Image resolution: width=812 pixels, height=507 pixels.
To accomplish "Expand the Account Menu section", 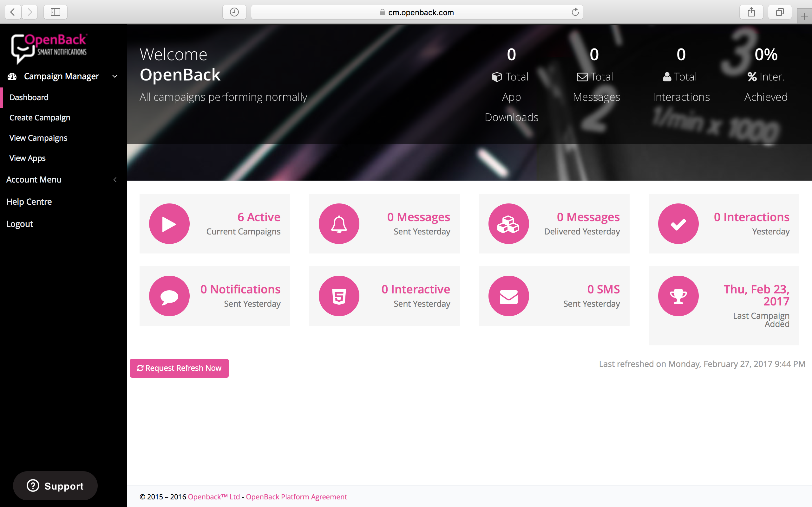I will click(115, 180).
